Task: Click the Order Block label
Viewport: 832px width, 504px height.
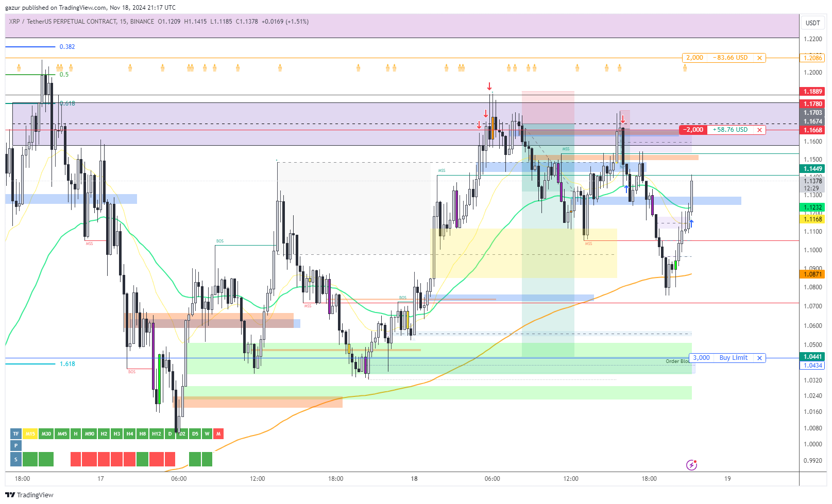Action: coord(677,361)
